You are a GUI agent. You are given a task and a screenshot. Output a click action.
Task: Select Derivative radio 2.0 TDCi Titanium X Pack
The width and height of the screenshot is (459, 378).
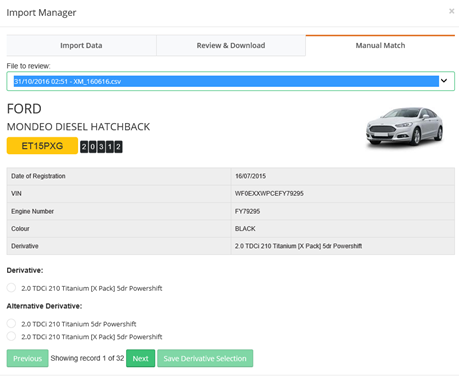(11, 288)
